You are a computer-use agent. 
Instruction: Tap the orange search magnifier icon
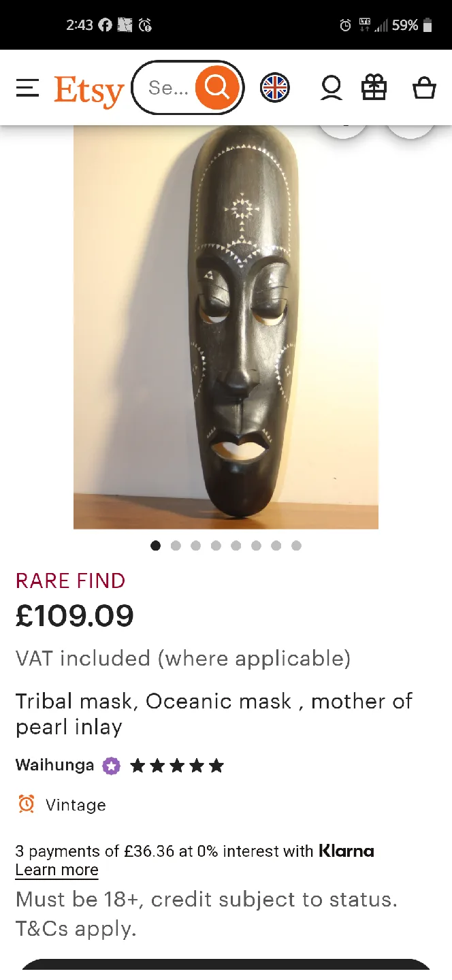coord(216,87)
